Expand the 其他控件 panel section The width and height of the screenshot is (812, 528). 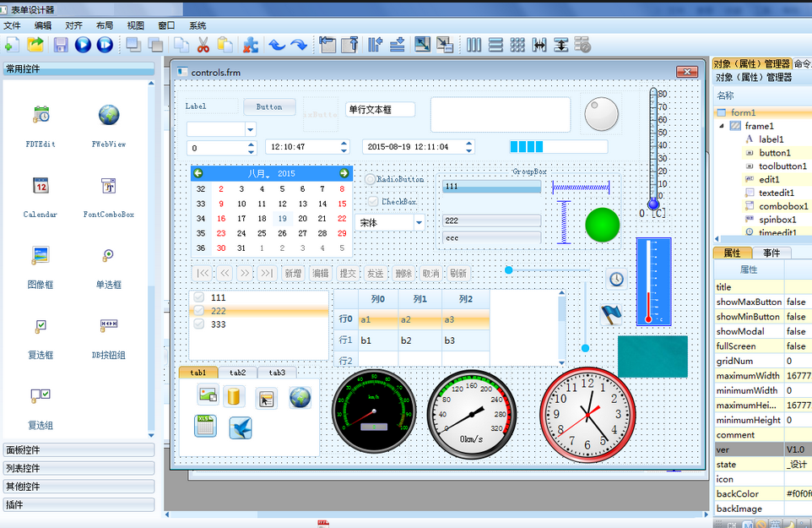point(78,487)
